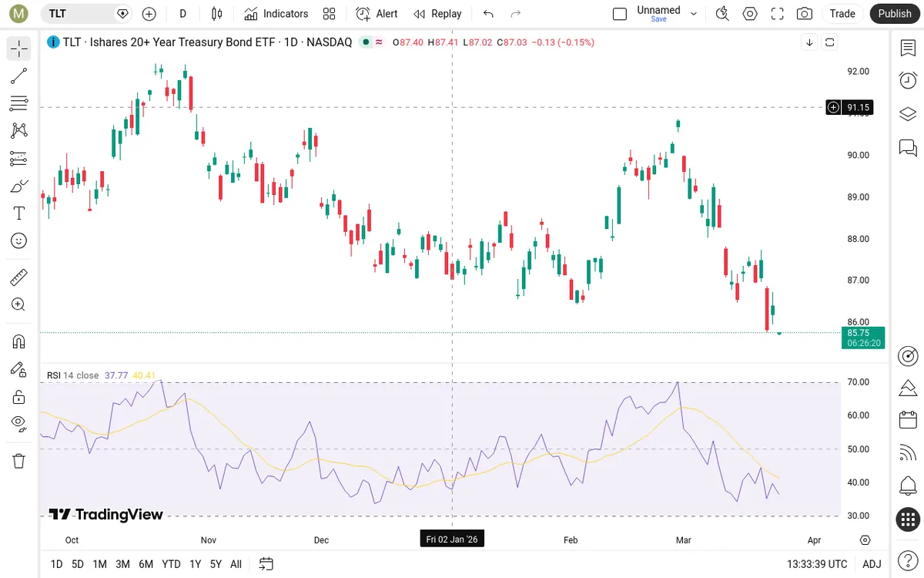The image size is (924, 578).
Task: Change the D chart interval
Action: click(182, 14)
